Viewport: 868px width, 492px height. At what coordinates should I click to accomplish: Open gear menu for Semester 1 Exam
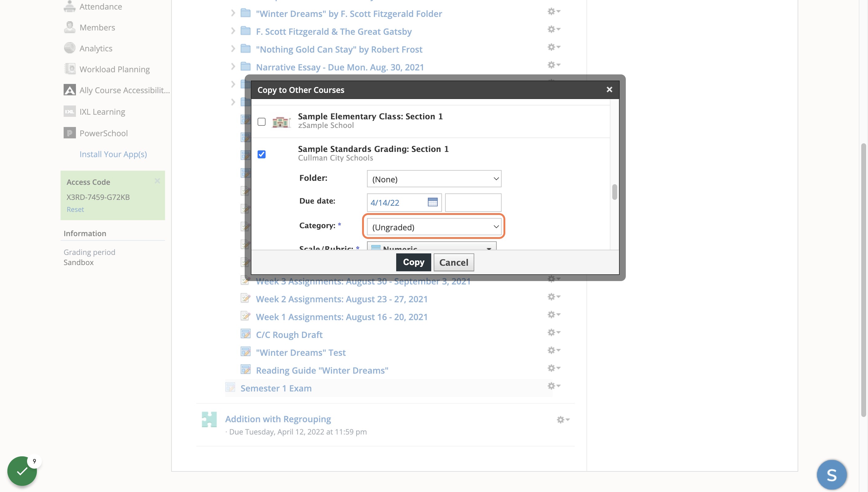click(554, 386)
